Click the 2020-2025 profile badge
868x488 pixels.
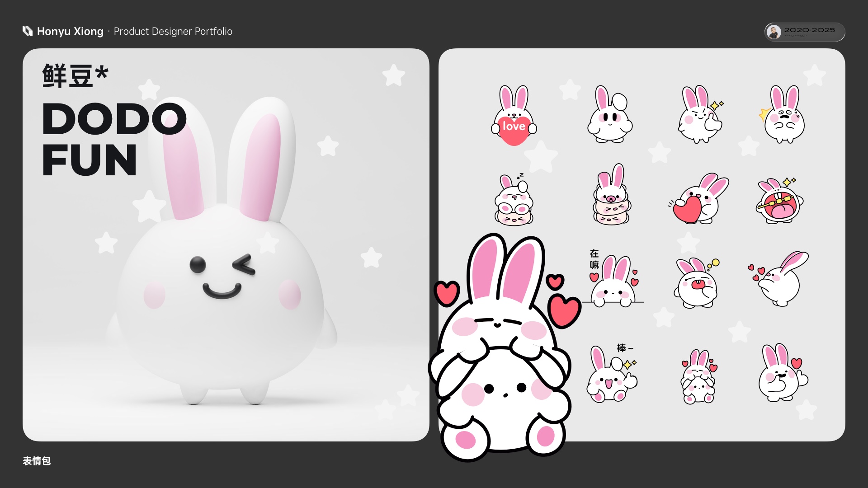pyautogui.click(x=805, y=32)
